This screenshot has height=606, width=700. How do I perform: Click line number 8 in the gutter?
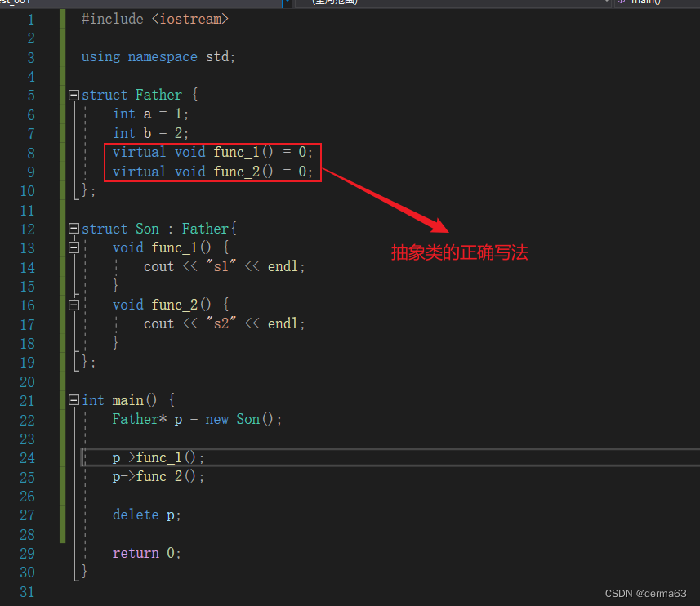coord(31,153)
